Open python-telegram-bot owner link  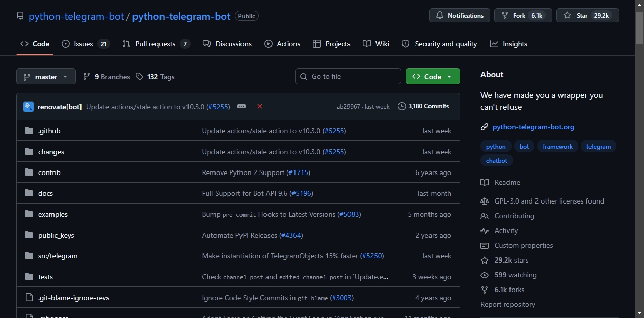point(76,16)
